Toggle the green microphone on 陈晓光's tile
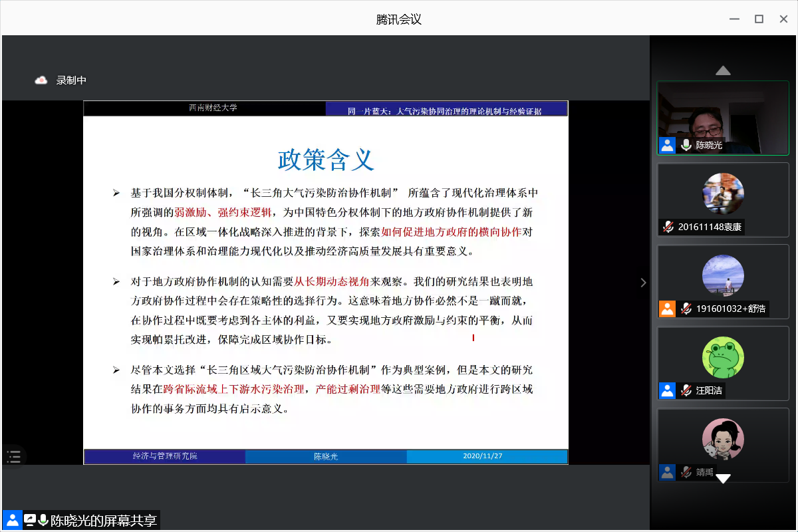The image size is (798, 532). pyautogui.click(x=686, y=145)
